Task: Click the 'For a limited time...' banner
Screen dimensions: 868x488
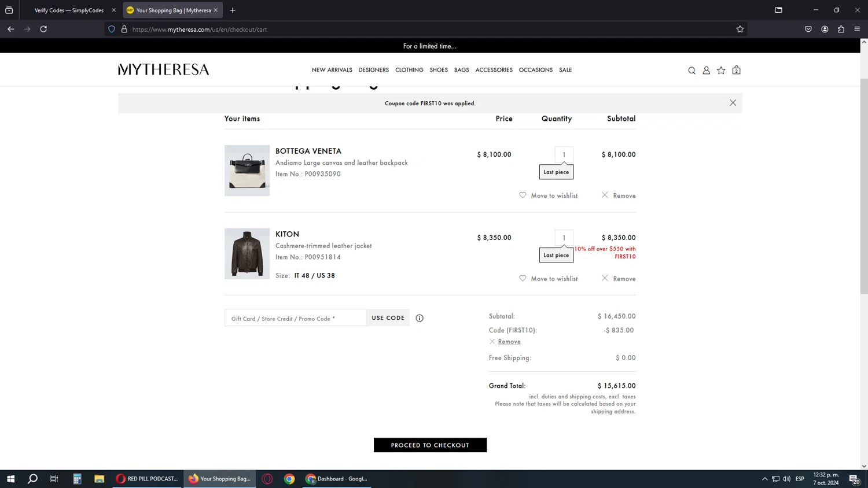Action: point(430,46)
